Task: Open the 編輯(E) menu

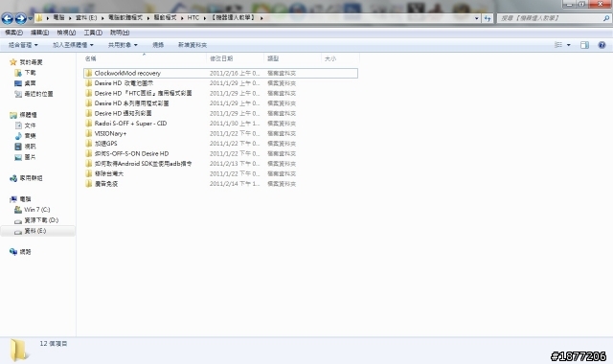Action: point(40,33)
